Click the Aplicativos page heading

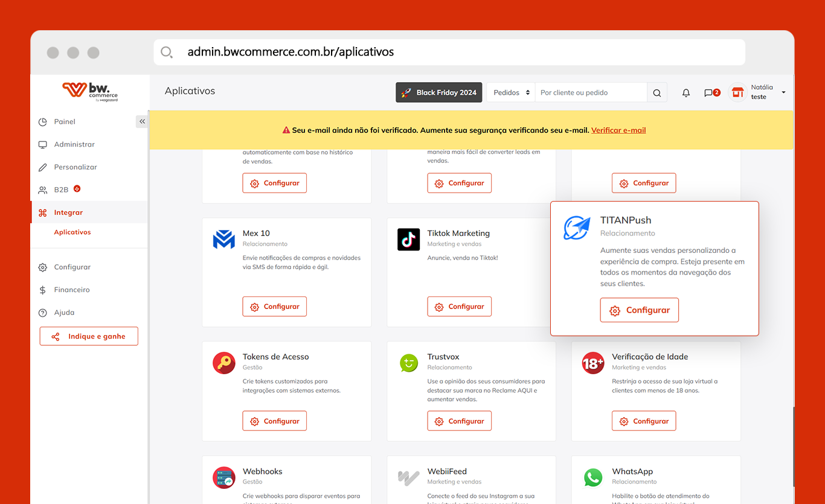(x=190, y=91)
